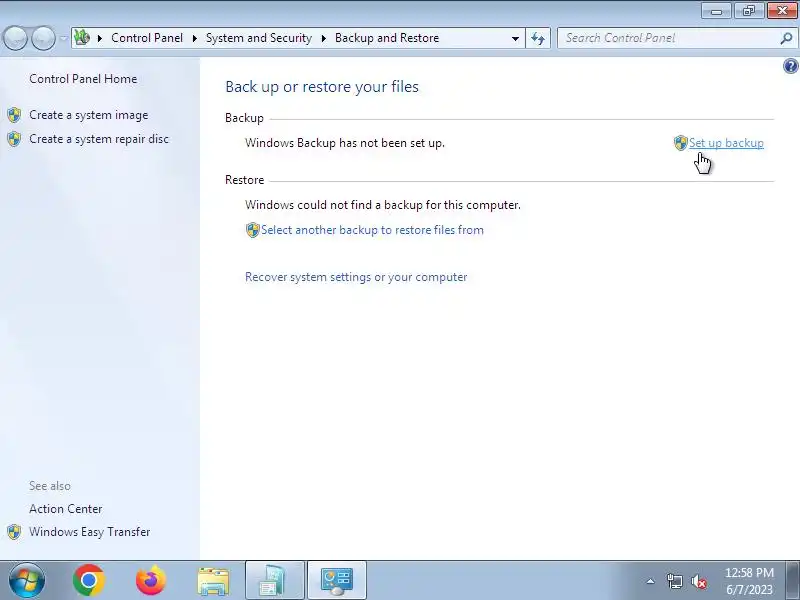Click the Backup and Restore breadcrumb
Viewport: 800px width, 600px height.
pos(387,38)
